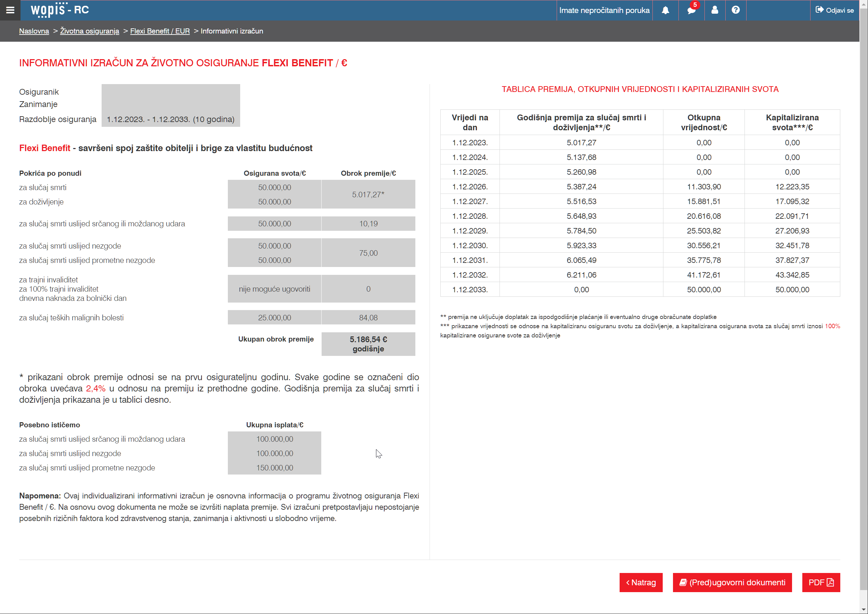Viewport: 868px width, 614px height.
Task: Open Flexi Benefit / EUR breadcrumb
Action: click(x=160, y=31)
